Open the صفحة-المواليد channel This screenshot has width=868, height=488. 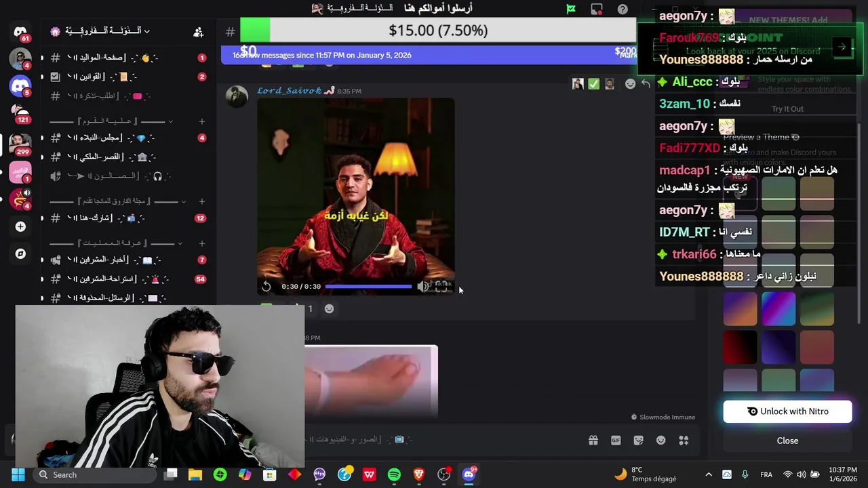click(x=127, y=58)
